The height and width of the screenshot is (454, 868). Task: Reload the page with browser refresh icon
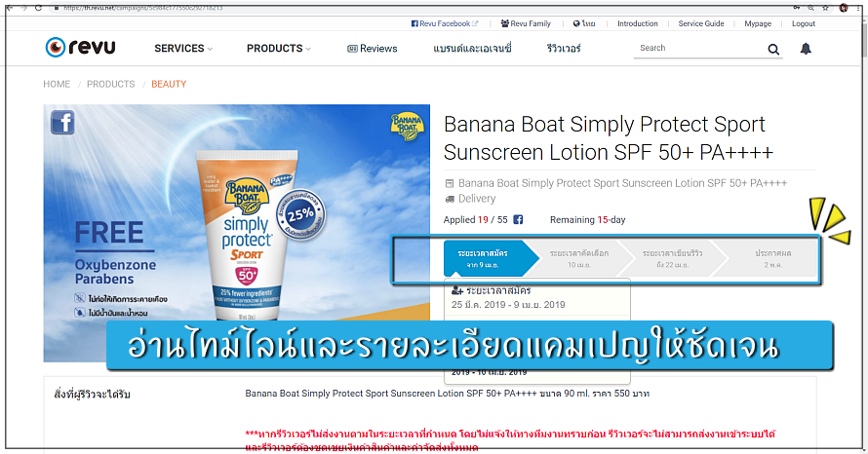point(38,8)
